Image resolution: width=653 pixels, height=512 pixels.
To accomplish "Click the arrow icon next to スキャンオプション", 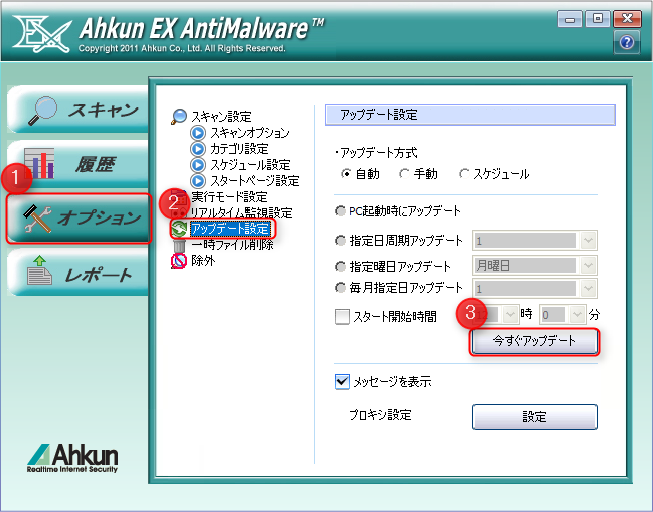I will pyautogui.click(x=198, y=133).
